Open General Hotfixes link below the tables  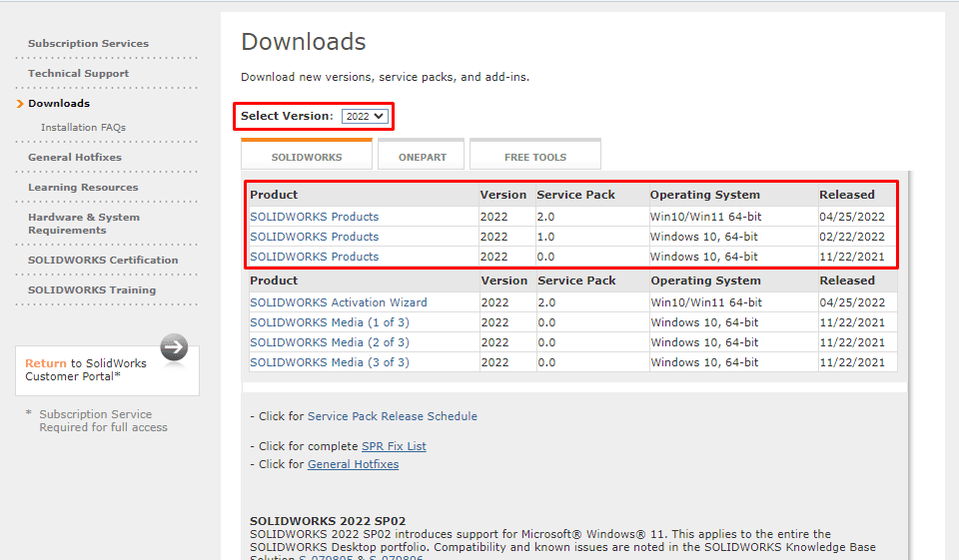click(x=353, y=464)
